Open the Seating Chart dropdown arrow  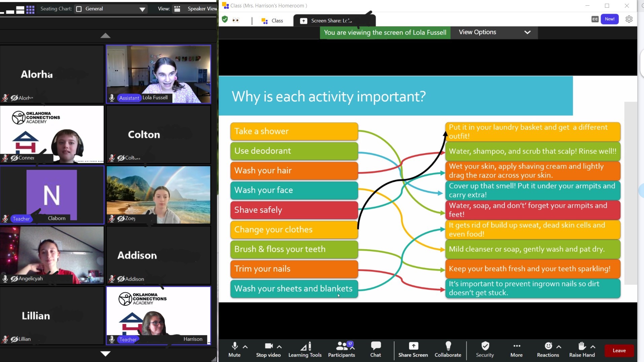(142, 9)
